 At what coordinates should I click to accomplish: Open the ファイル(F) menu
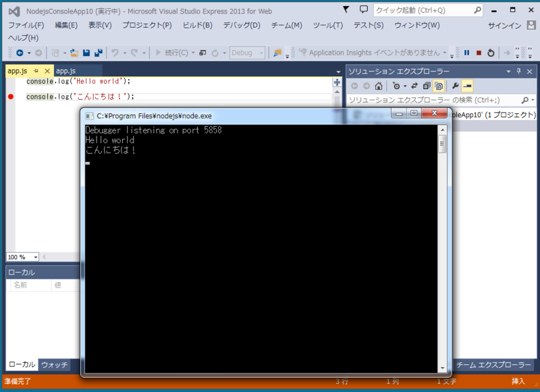(26, 25)
